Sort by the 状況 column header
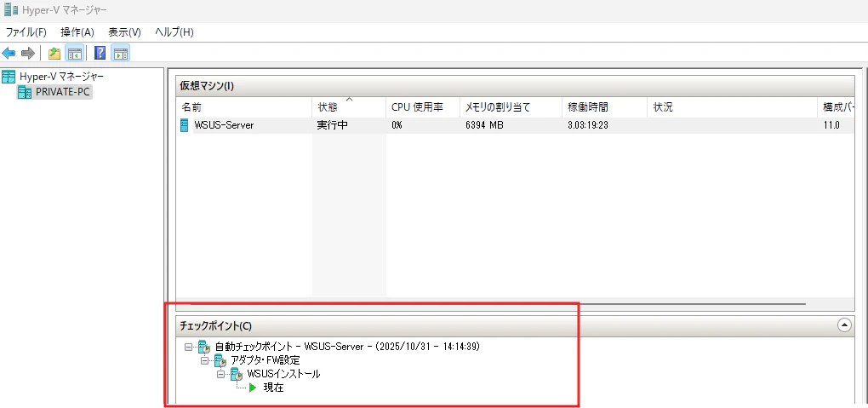This screenshot has width=868, height=408. click(x=733, y=107)
